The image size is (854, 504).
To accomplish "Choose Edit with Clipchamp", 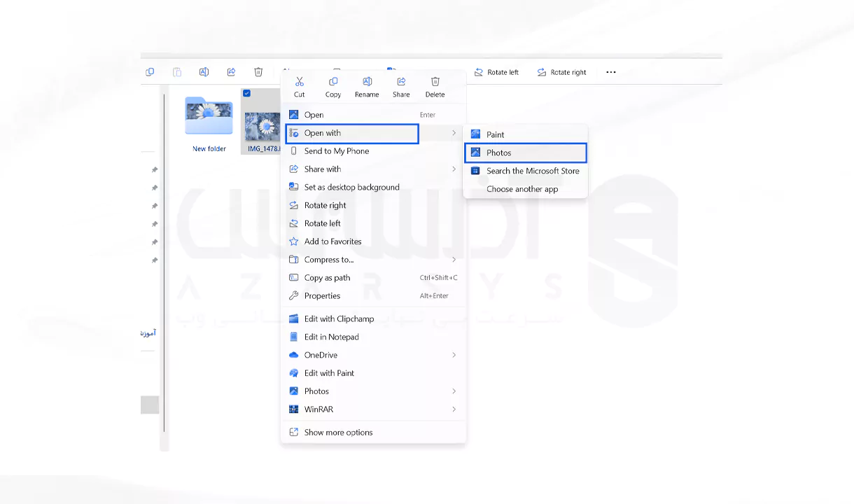I will click(374, 319).
